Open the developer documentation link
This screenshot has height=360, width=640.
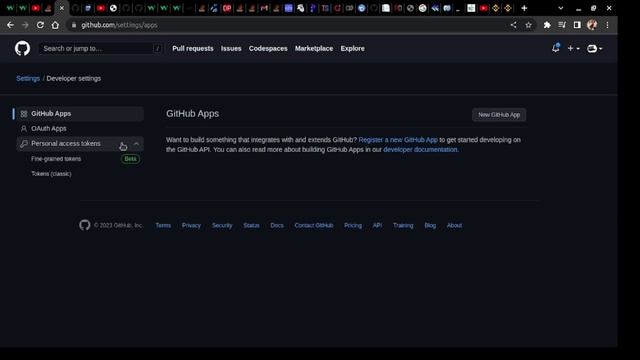click(x=420, y=149)
